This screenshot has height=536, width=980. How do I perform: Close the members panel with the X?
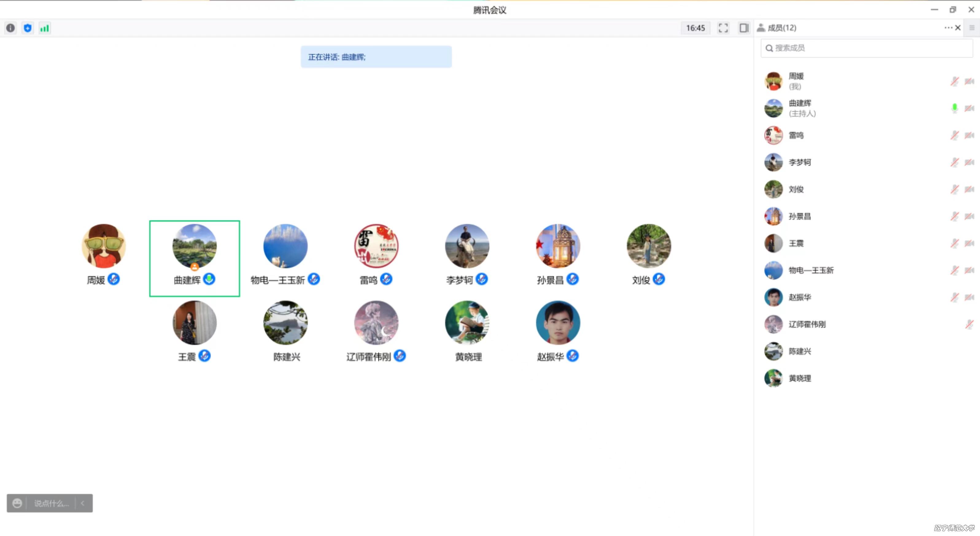point(958,27)
